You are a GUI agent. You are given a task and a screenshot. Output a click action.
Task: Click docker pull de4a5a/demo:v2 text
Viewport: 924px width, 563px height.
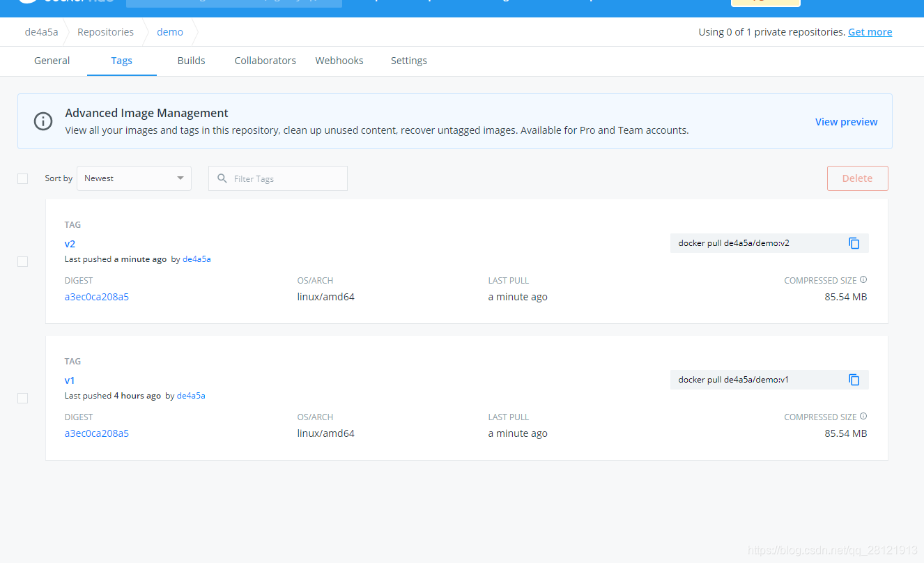point(734,243)
